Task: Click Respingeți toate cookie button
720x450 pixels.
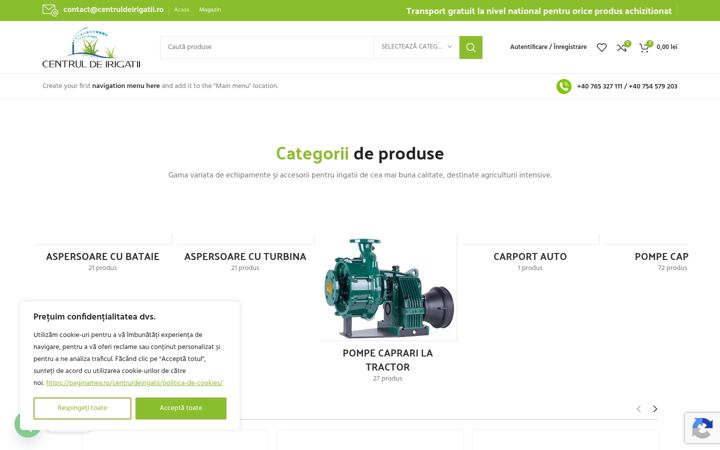Action: click(x=82, y=408)
